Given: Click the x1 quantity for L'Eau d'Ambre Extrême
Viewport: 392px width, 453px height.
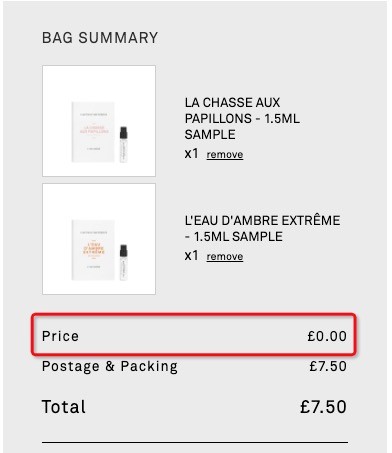Looking at the screenshot, I should point(192,256).
